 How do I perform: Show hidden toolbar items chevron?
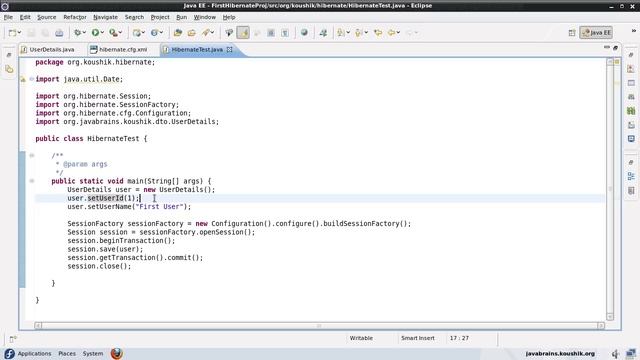634,31
